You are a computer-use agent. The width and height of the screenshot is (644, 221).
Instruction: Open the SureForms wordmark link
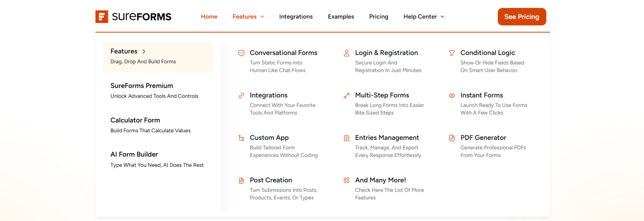tap(142, 17)
